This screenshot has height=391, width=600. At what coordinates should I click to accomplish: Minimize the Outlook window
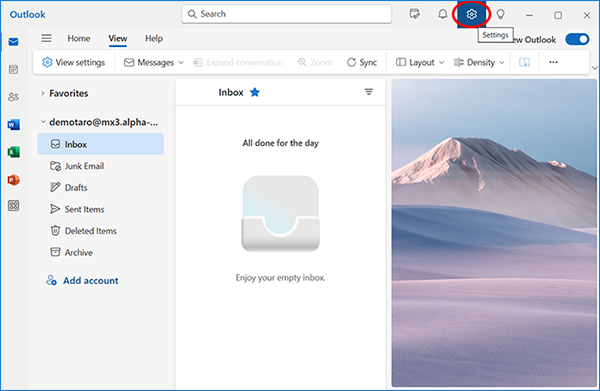(x=529, y=15)
